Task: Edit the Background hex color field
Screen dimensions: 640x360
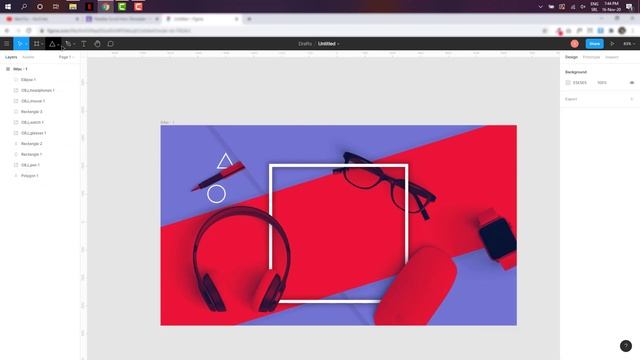Action: point(580,82)
